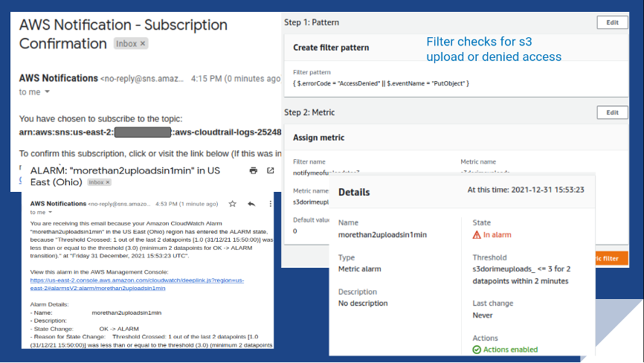Click AWS Notifications sender in Subscription email
Image resolution: width=644 pixels, height=363 pixels.
[x=58, y=78]
